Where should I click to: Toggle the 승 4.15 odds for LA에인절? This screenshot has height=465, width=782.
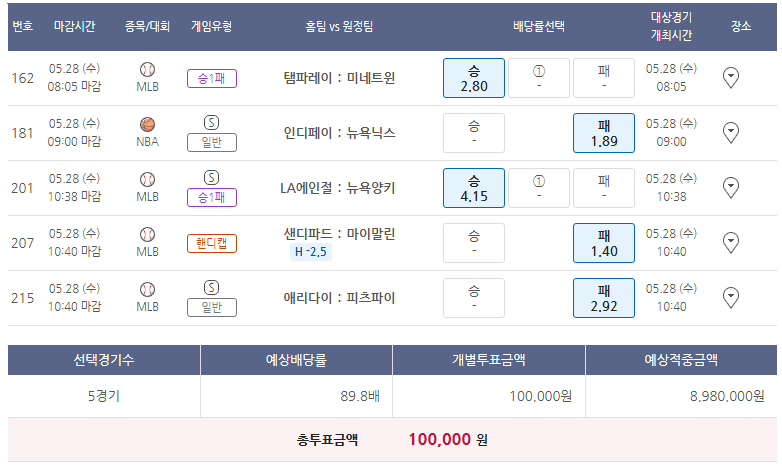(474, 188)
